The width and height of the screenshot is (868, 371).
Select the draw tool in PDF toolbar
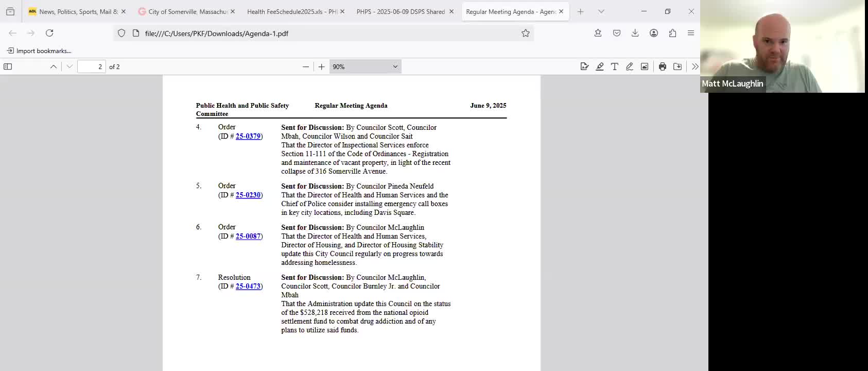[x=630, y=66]
